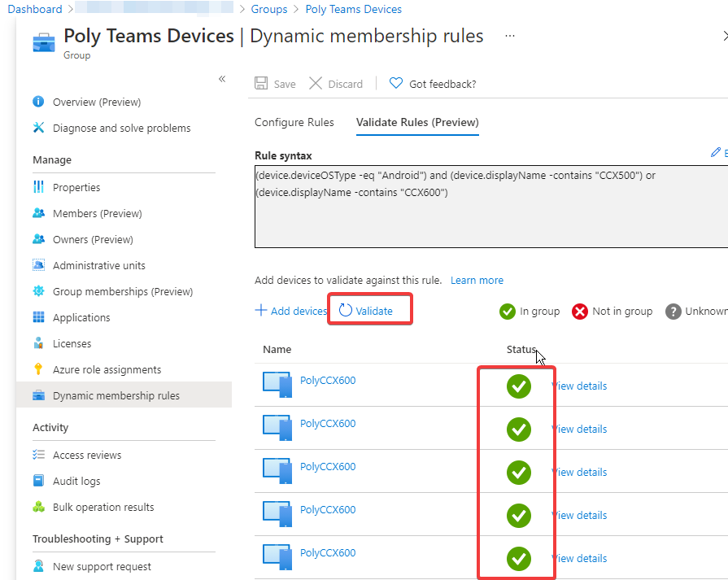Select the Got feedback heart icon
728x580 pixels.
coord(395,84)
